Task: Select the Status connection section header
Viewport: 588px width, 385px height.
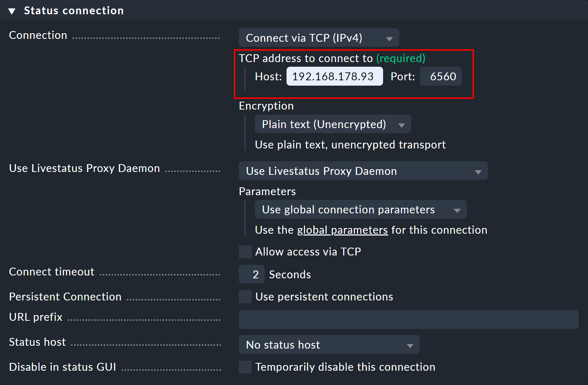Action: tap(73, 10)
